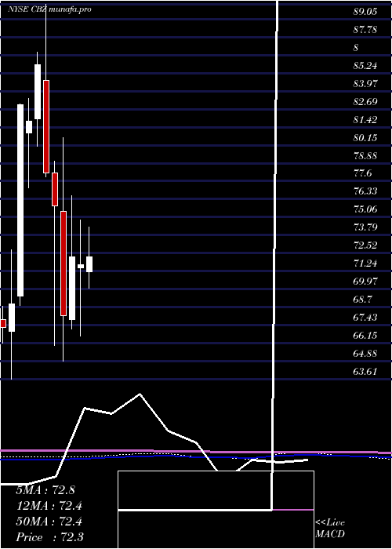Click the 89.05 price axis label
This screenshot has width=392, height=549.
click(x=365, y=12)
